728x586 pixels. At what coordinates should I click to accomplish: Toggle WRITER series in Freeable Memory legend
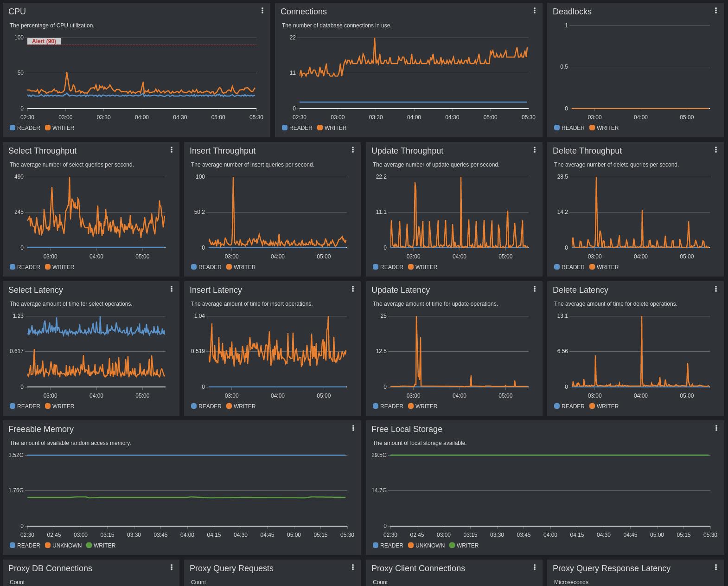(101, 545)
